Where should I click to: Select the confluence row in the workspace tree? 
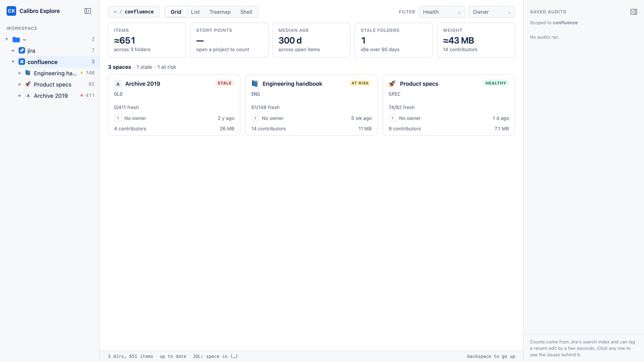[50, 62]
